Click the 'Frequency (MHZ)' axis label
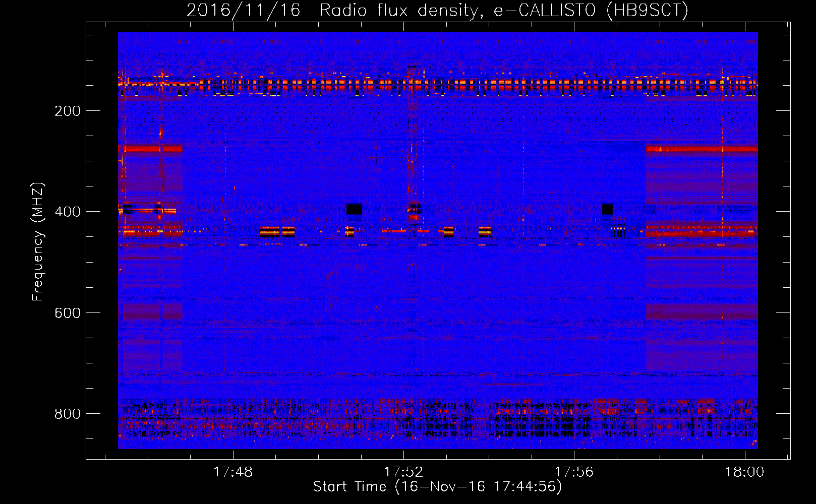This screenshot has width=816, height=504. tap(38, 241)
